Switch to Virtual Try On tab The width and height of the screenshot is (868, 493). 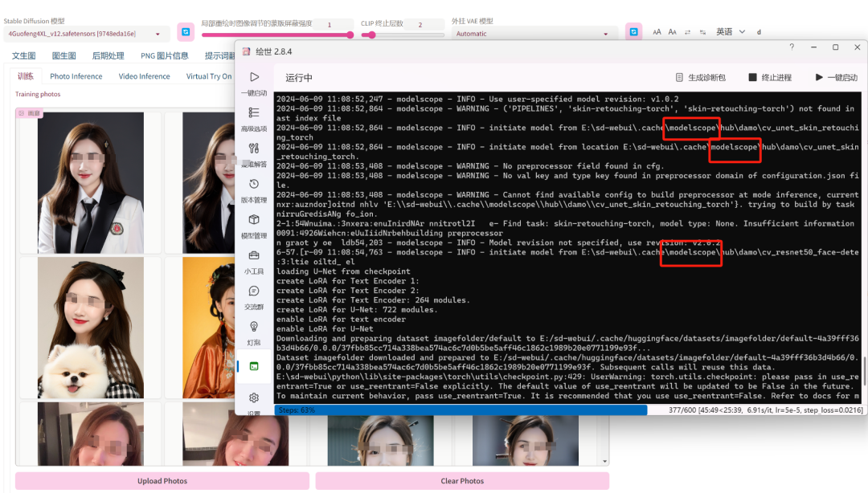coord(209,76)
